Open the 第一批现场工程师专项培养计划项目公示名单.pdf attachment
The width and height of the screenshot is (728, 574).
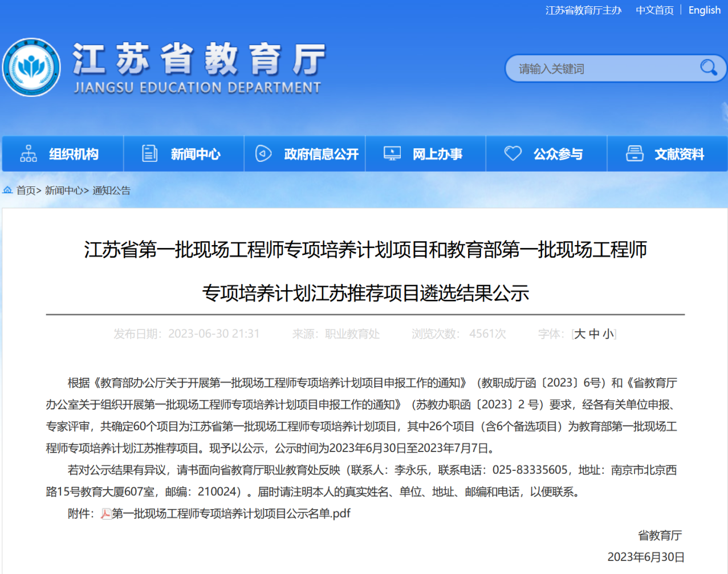[231, 514]
